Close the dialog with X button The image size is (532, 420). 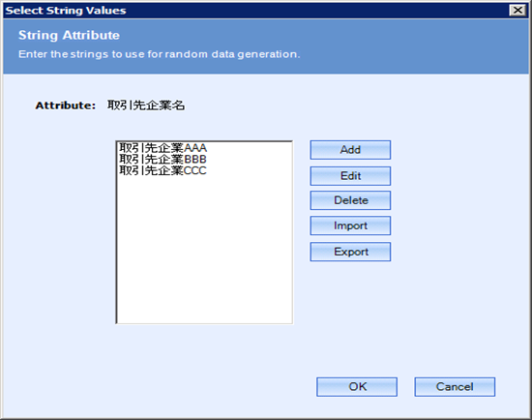(x=517, y=11)
